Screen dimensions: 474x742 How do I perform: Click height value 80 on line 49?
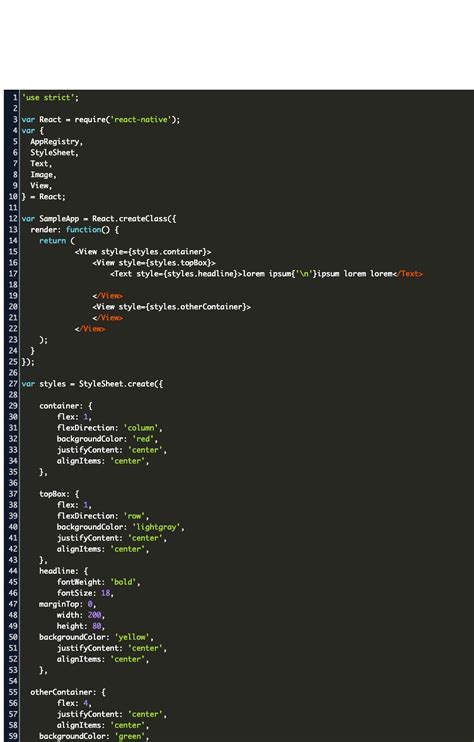tap(97, 626)
